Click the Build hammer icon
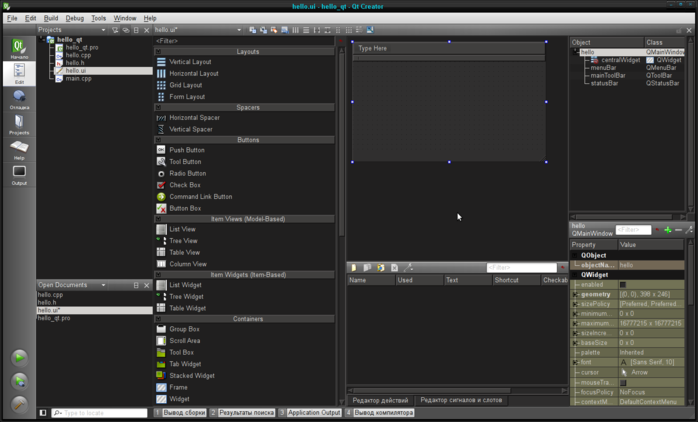The height and width of the screenshot is (422, 698). pyautogui.click(x=19, y=404)
